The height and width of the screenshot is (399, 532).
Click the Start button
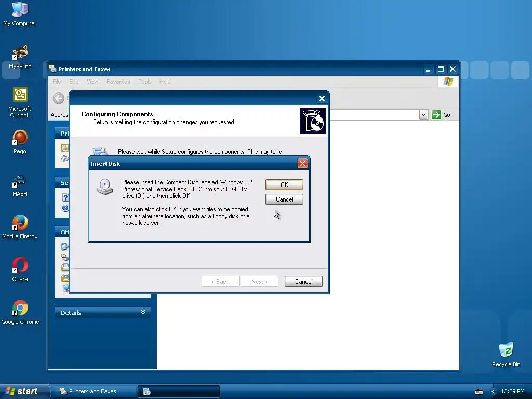click(x=24, y=391)
